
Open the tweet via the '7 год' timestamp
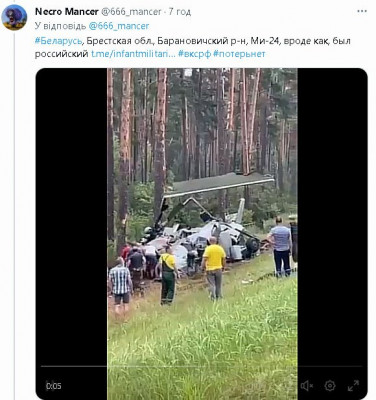coord(180,12)
